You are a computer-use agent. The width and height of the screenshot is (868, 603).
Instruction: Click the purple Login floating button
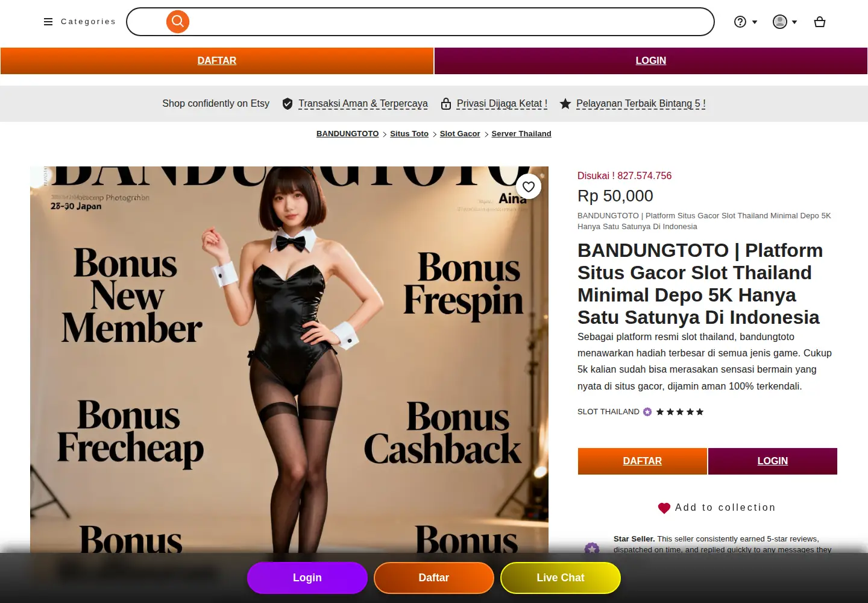[x=307, y=578]
